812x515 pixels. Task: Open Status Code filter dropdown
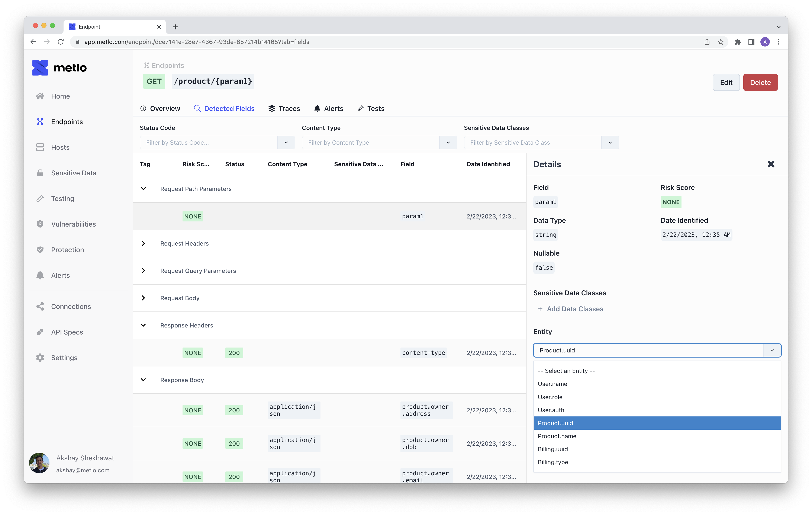[286, 143]
